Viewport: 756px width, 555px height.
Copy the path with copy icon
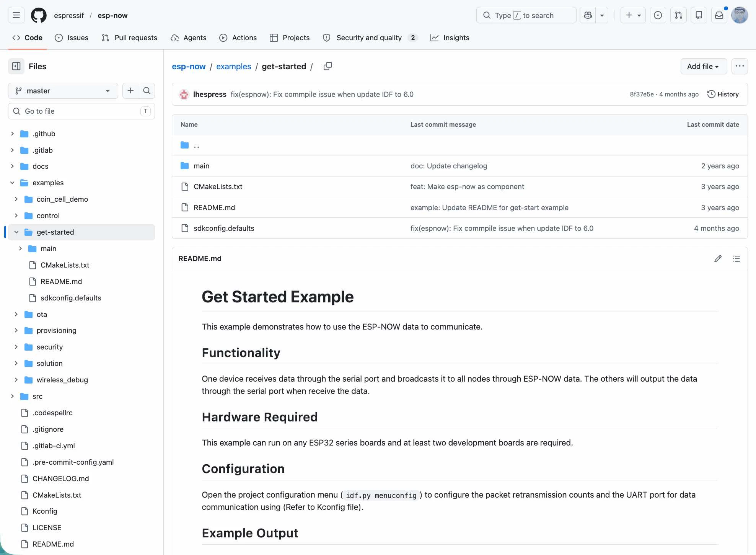click(327, 66)
